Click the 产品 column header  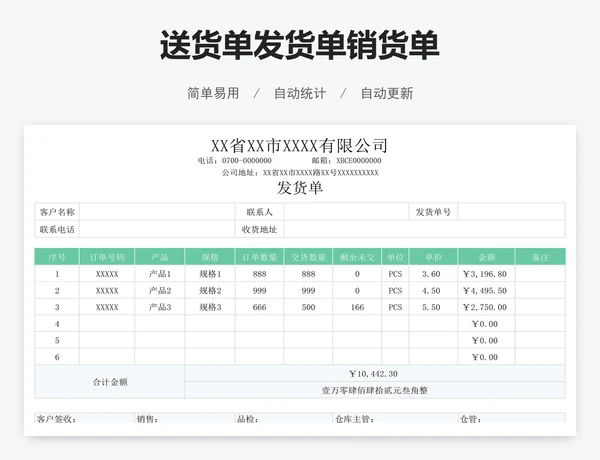tap(160, 257)
